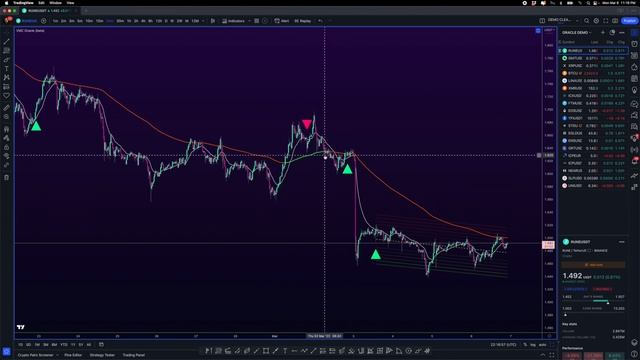Expand the timeframe interval dropdown arrow
The height and width of the screenshot is (360, 640).
203,21
